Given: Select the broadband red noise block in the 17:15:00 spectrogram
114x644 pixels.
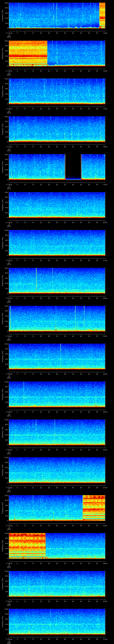Looking at the screenshot, I should coord(28,53).
